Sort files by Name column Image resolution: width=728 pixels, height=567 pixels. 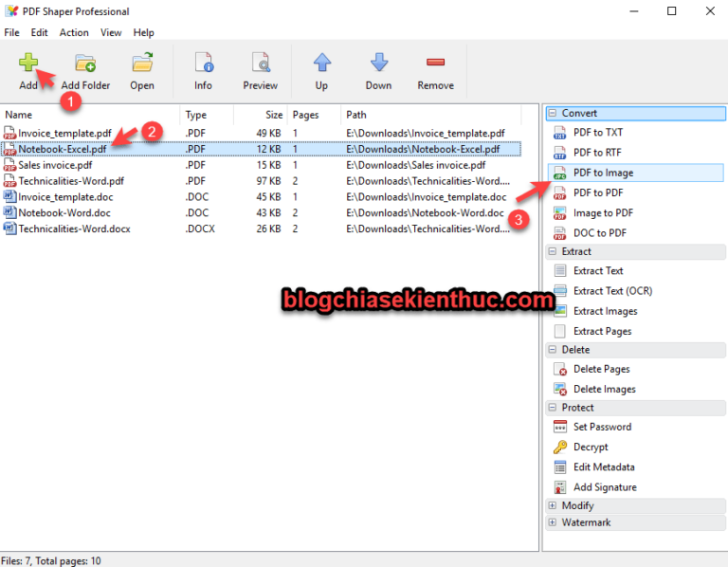click(x=90, y=115)
